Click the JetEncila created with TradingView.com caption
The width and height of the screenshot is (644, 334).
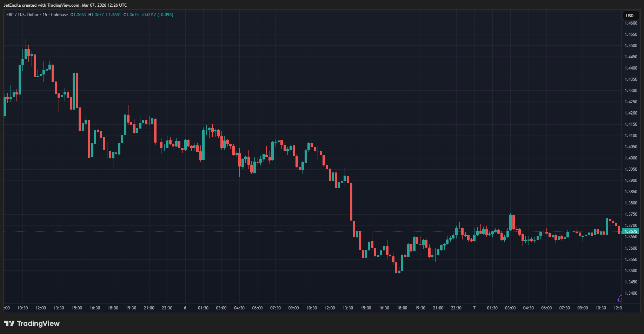(65, 5)
